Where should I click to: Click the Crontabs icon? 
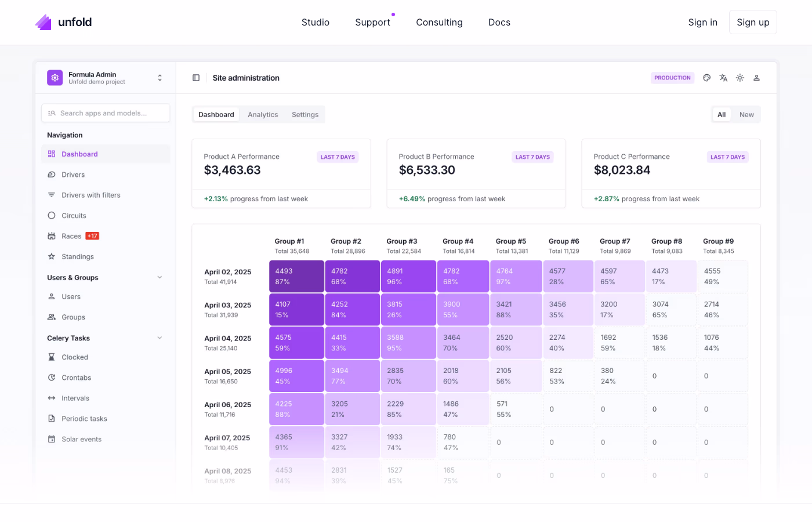52,378
